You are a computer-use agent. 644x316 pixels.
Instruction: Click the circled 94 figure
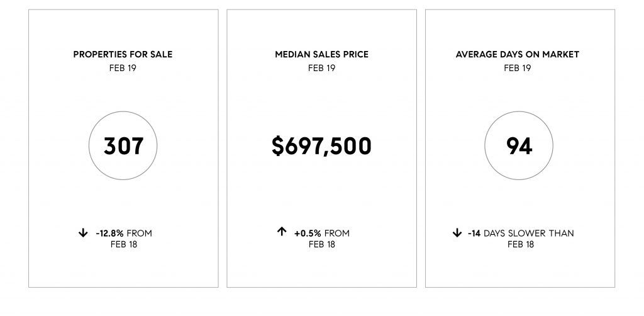click(519, 146)
